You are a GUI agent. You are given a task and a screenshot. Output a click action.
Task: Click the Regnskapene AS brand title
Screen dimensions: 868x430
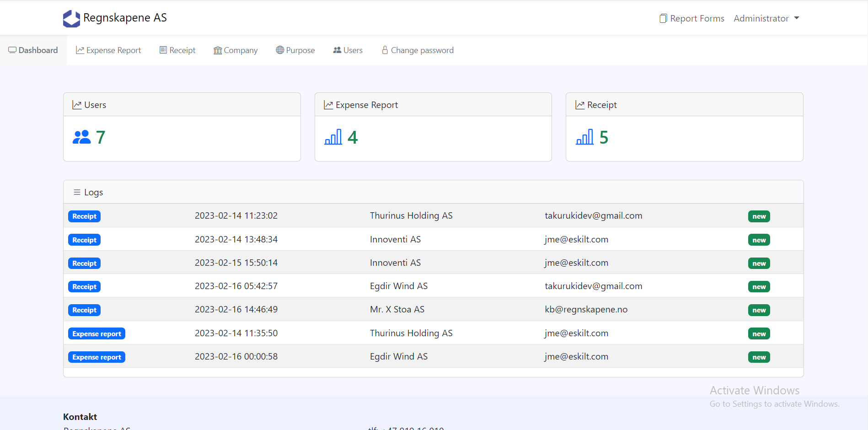pos(125,18)
